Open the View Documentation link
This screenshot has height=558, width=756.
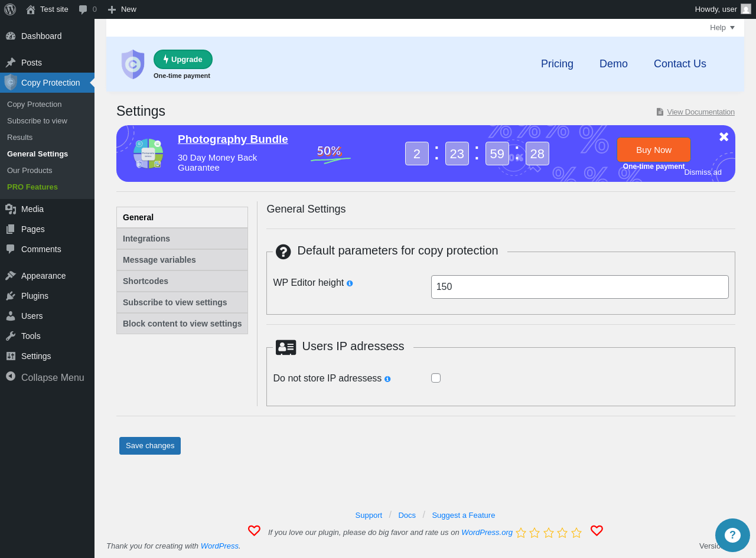point(700,112)
